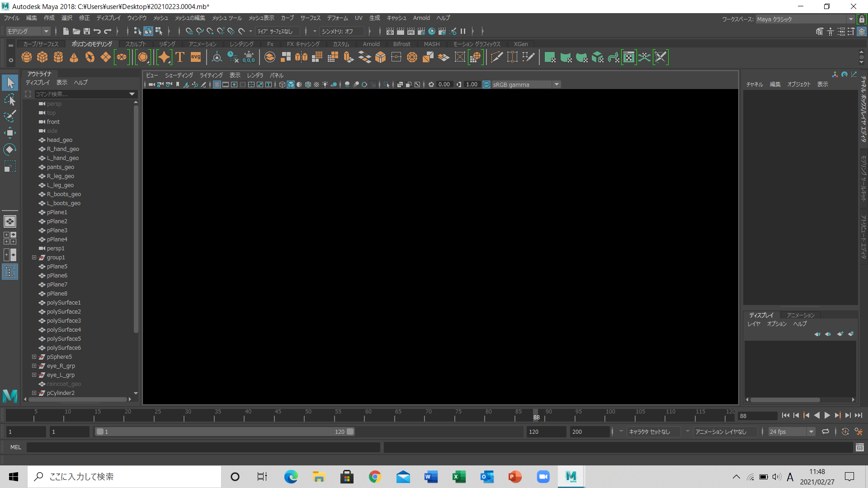
Task: Toggle the playback loop button
Action: point(826,432)
